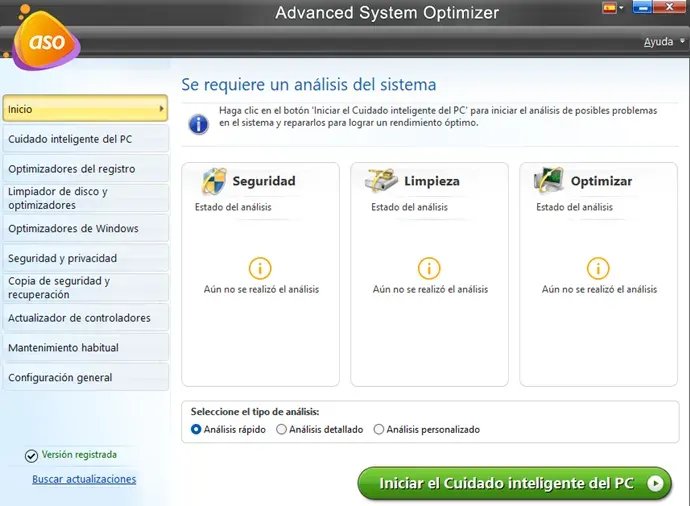Click 'Aún no se realizó' text in Limpieza

point(430,290)
